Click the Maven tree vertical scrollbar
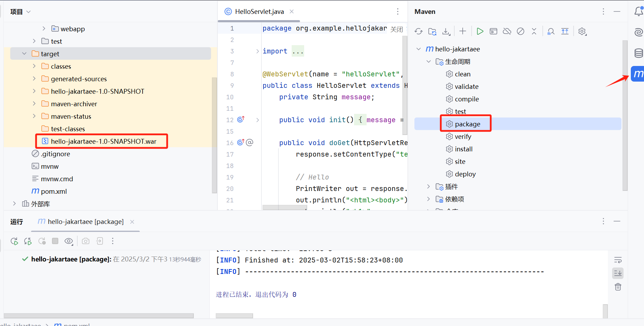Viewport: 644px width, 326px height. 625,115
